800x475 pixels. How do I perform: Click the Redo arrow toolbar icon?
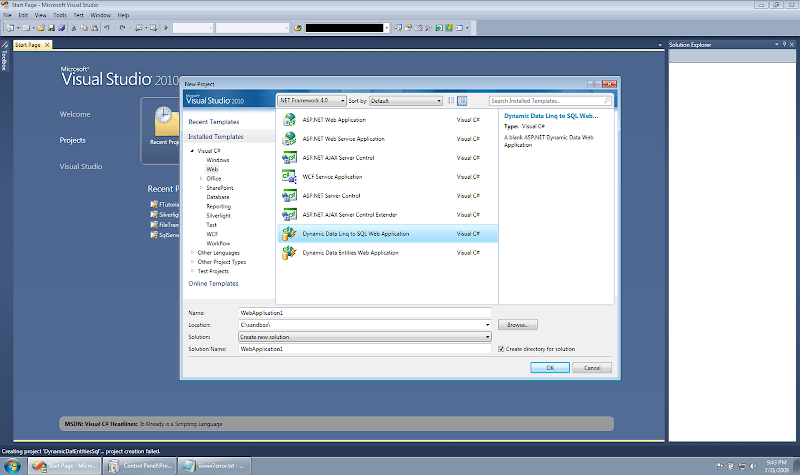(122, 28)
